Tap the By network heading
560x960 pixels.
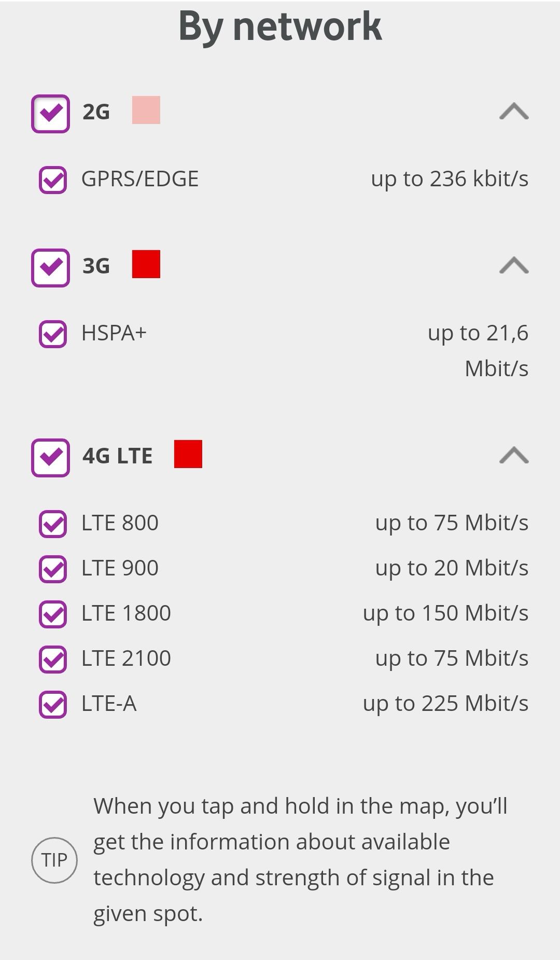click(280, 26)
